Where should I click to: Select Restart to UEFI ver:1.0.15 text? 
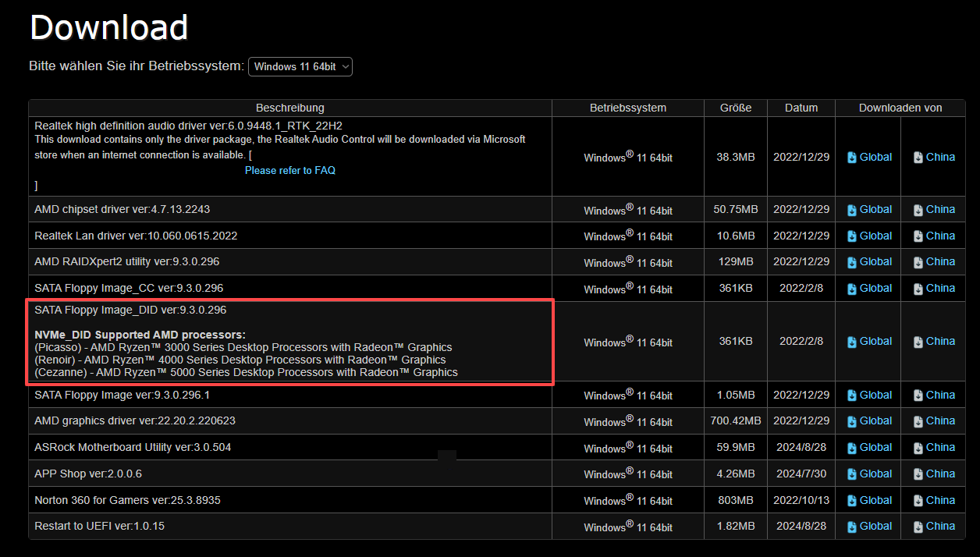[100, 526]
